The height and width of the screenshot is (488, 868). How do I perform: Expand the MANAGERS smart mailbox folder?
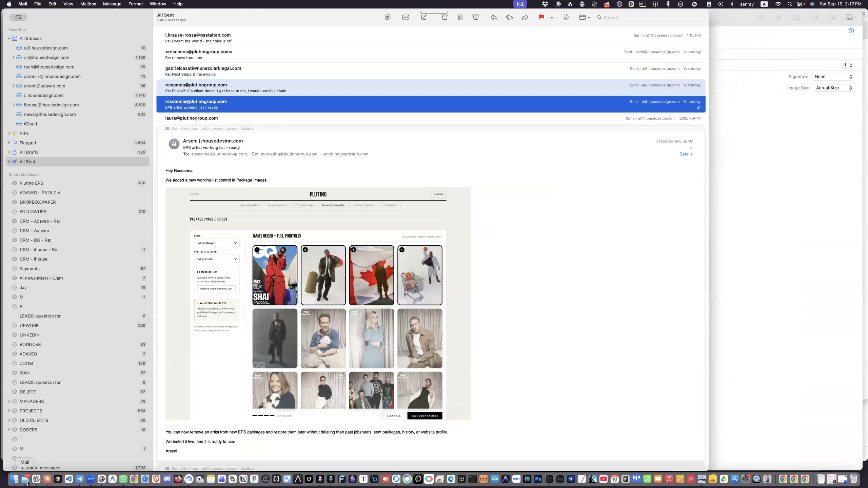pos(9,401)
